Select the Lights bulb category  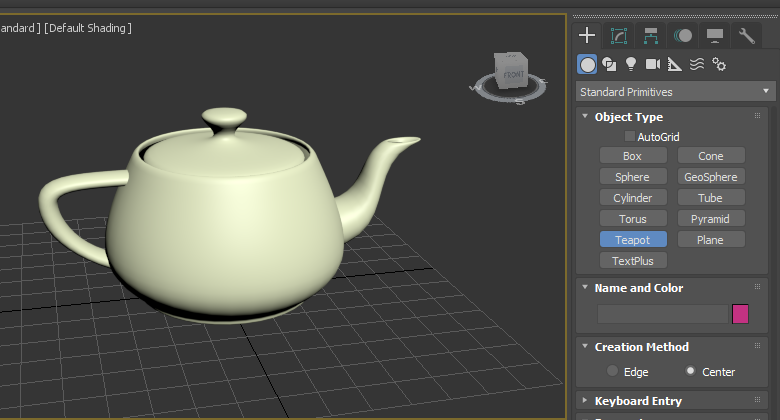pos(631,64)
